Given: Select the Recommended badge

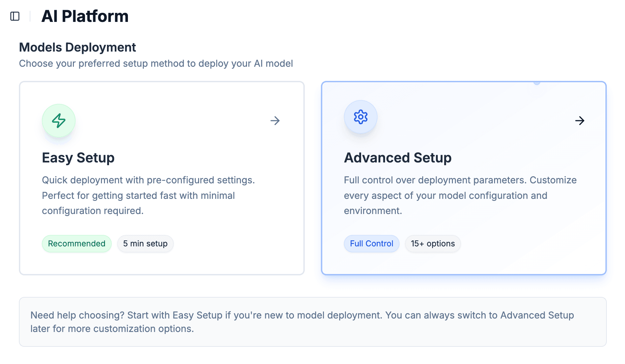Looking at the screenshot, I should point(77,244).
